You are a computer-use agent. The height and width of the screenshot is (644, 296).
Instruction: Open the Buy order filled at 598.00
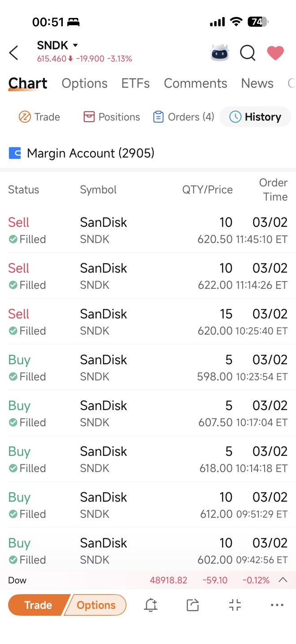tap(148, 367)
